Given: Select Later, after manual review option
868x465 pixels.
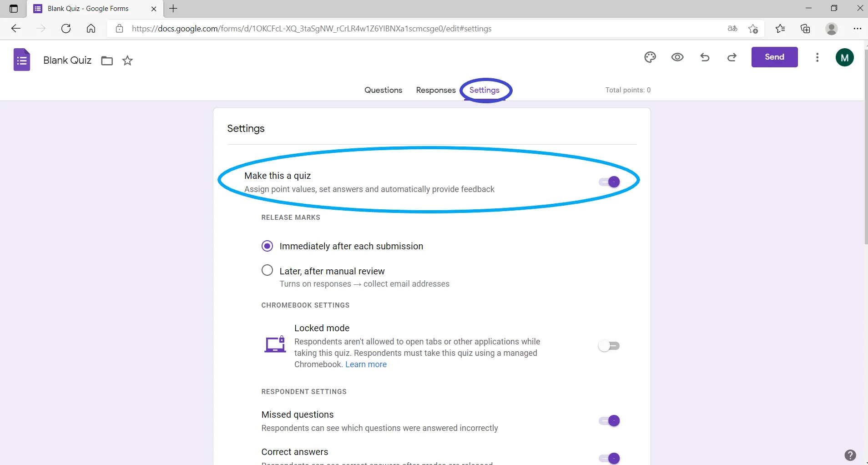Looking at the screenshot, I should (267, 271).
